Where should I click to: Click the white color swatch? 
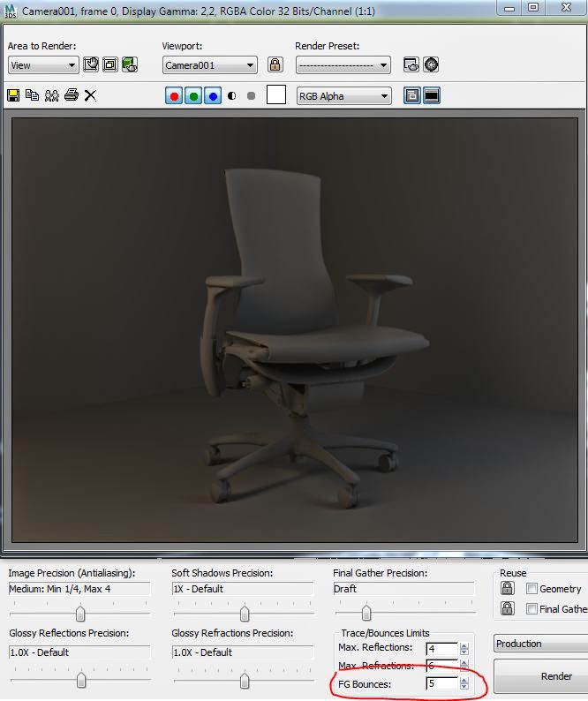pyautogui.click(x=276, y=94)
